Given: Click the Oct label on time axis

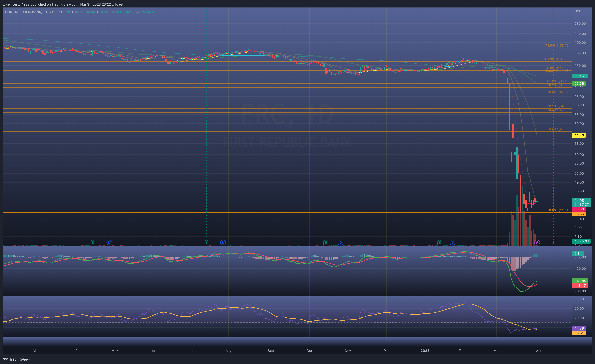Looking at the screenshot, I should pyautogui.click(x=309, y=350).
